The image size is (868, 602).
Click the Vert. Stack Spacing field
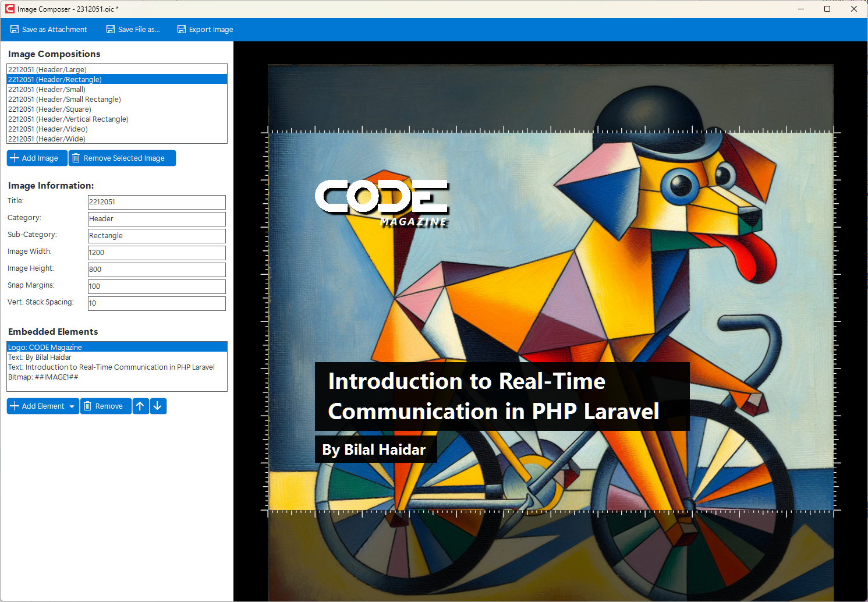tap(157, 303)
